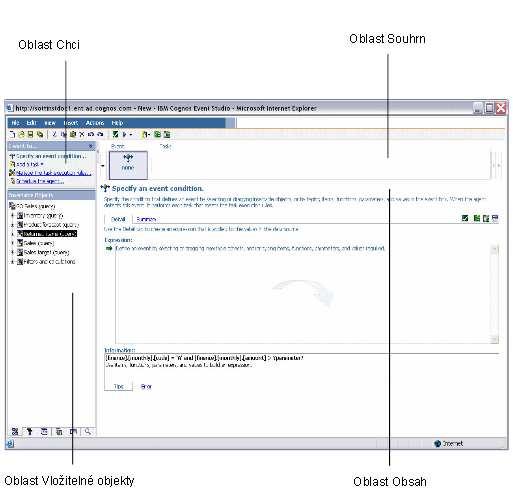The height and width of the screenshot is (488, 513).
Task: Click the Cut scissors toolbar icon
Action: tap(55, 134)
